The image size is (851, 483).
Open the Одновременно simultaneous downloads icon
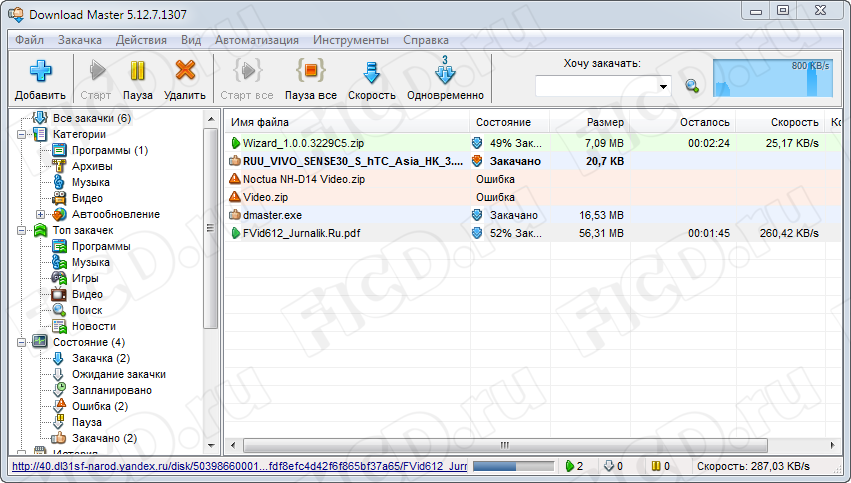pyautogui.click(x=445, y=71)
